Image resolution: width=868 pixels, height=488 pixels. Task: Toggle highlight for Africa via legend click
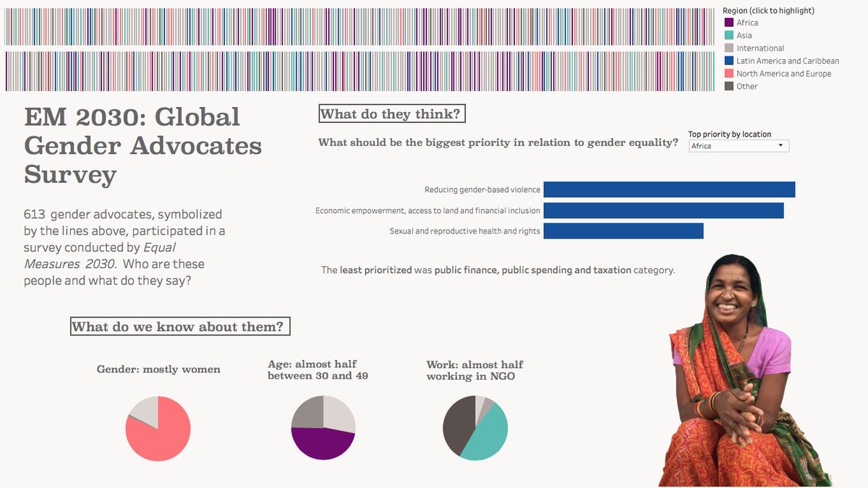[x=728, y=22]
